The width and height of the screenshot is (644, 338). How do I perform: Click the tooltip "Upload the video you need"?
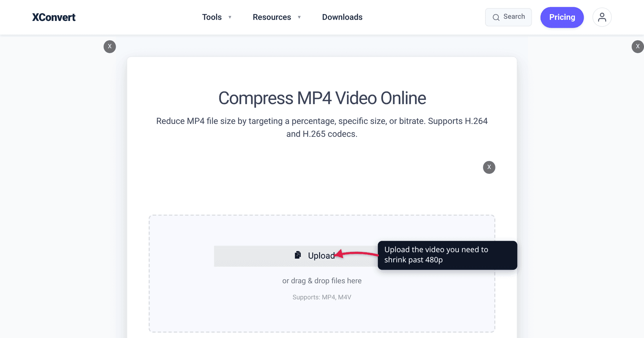pyautogui.click(x=448, y=255)
